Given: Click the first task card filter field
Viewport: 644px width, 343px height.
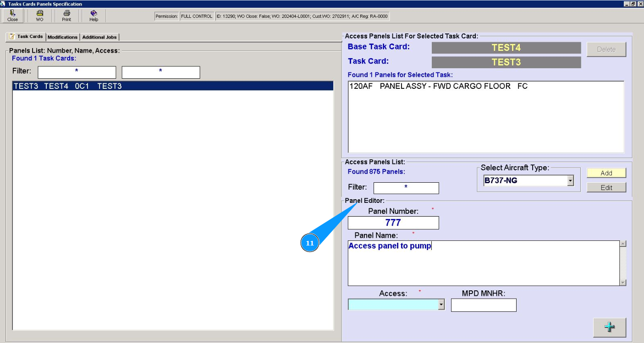Looking at the screenshot, I should (x=77, y=72).
